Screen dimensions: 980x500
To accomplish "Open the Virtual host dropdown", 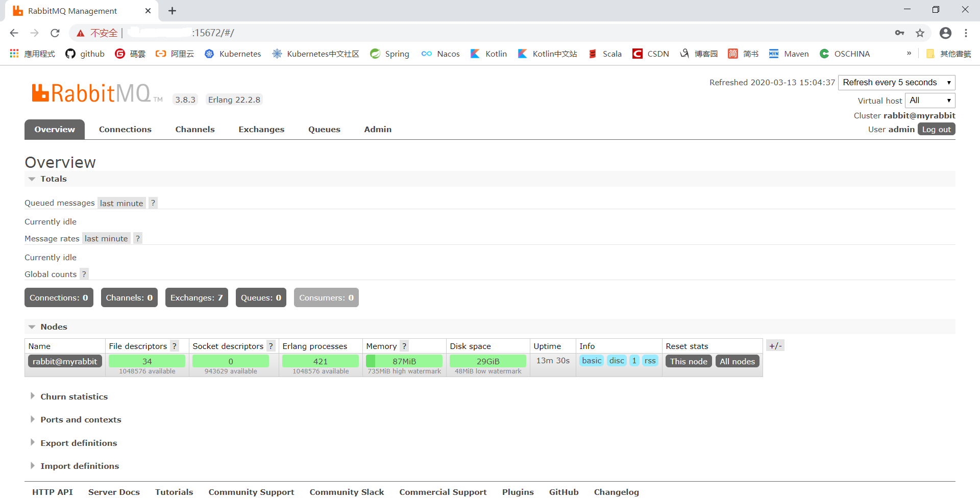I will tap(930, 100).
